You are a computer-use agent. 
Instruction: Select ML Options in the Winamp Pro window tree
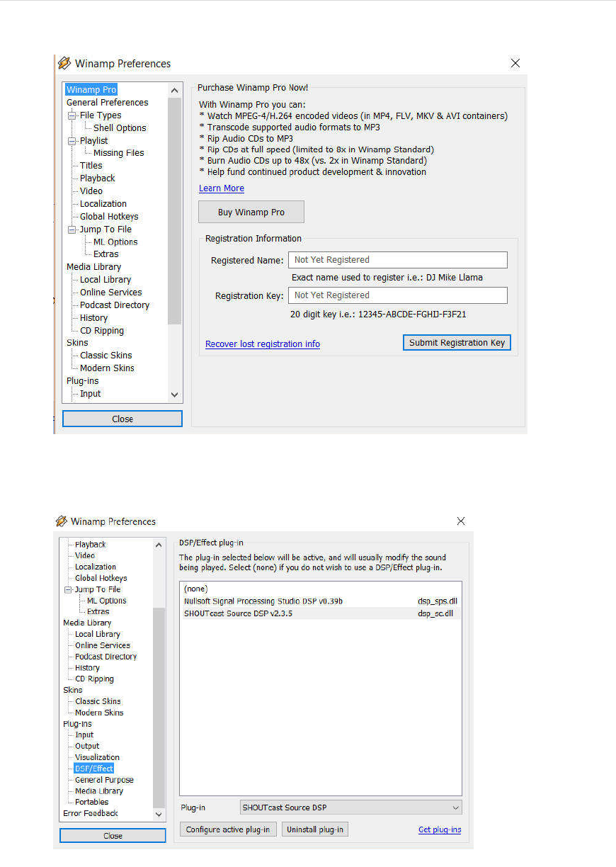point(115,242)
